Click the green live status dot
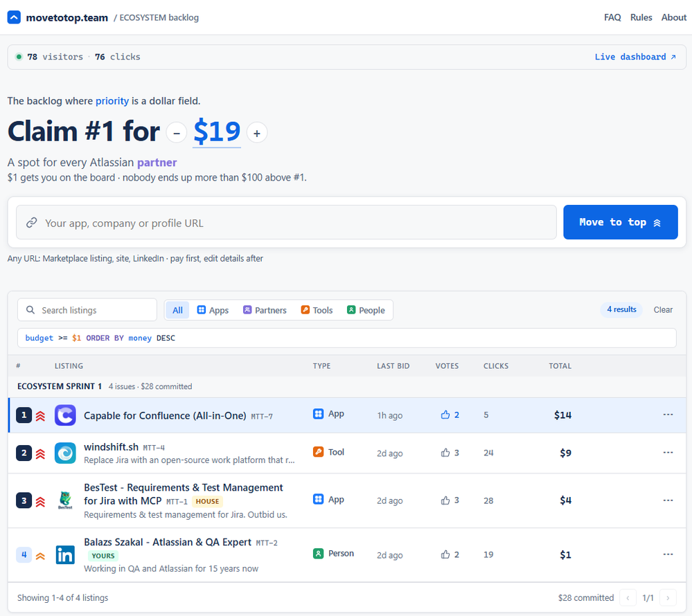The height and width of the screenshot is (616, 692). 19,57
